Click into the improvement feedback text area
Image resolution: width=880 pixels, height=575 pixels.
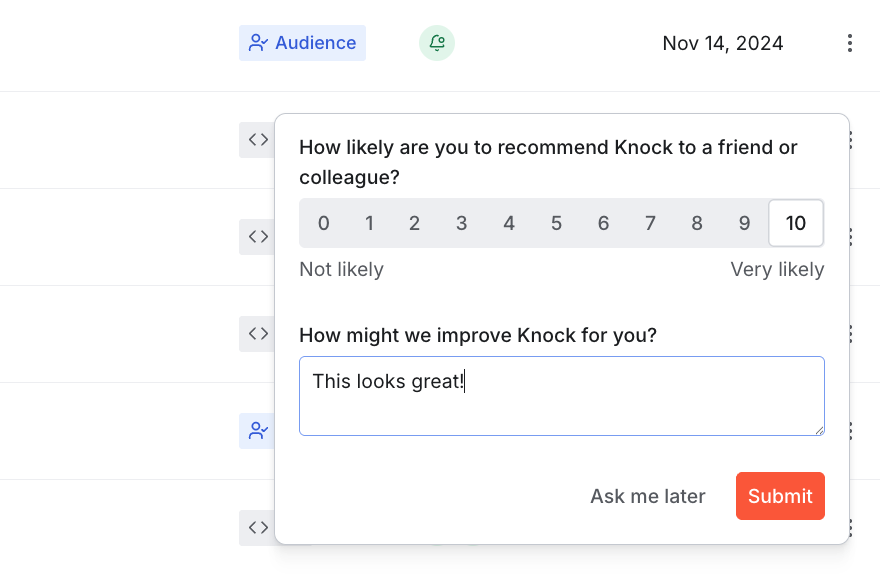tap(562, 396)
